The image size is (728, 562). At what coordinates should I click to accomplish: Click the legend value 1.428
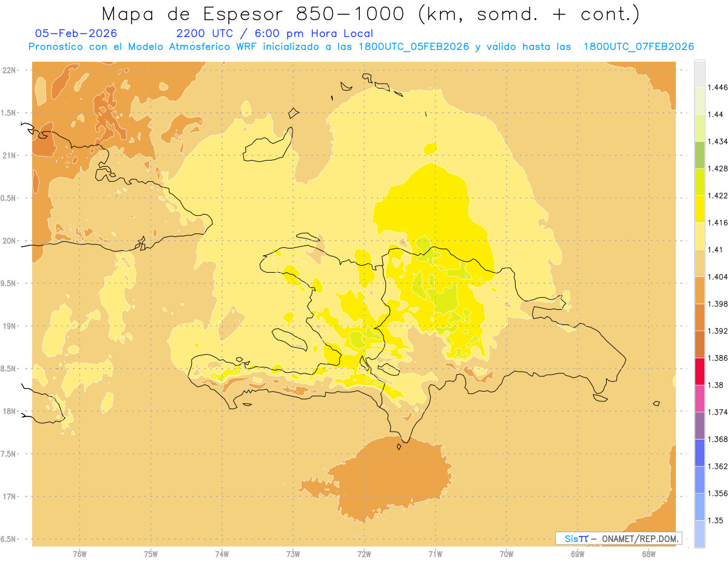point(719,169)
